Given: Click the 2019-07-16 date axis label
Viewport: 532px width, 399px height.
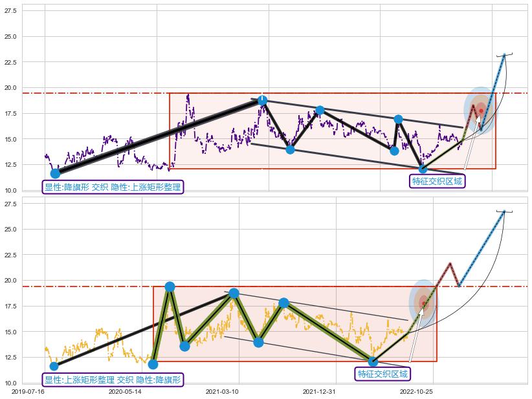Looking at the screenshot, I should (28, 391).
